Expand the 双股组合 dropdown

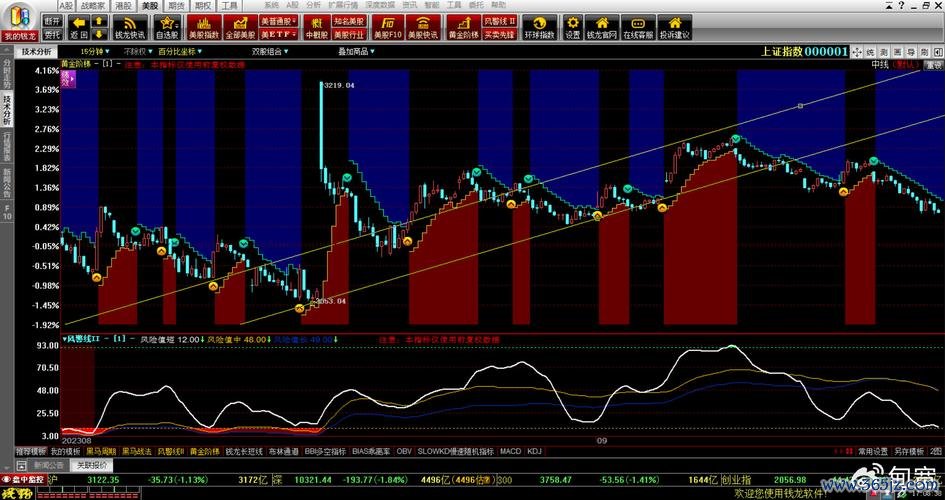270,52
